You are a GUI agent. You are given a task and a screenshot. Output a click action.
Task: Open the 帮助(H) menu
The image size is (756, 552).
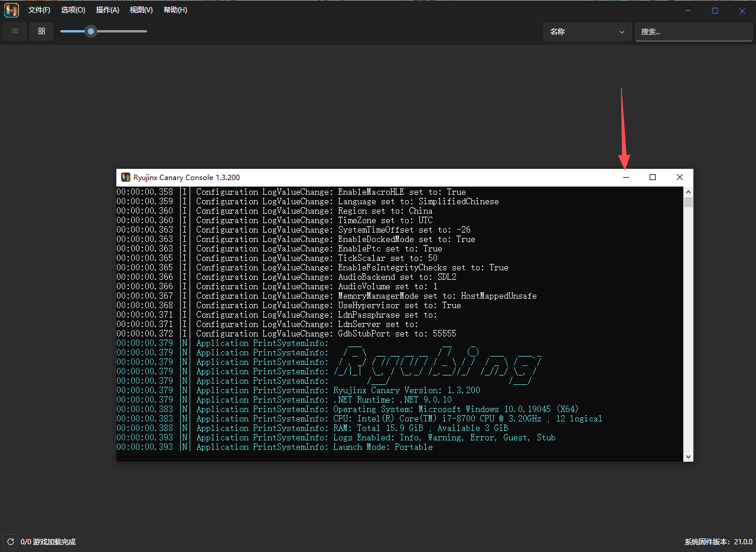click(175, 11)
